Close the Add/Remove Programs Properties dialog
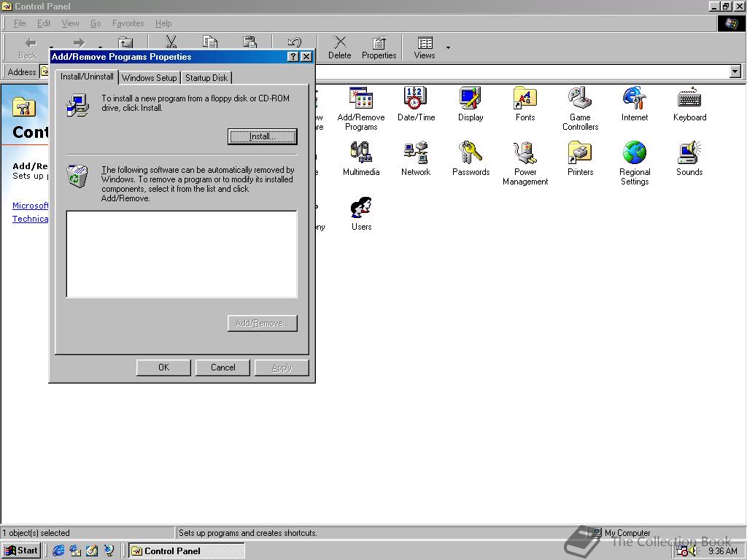 coord(307,57)
